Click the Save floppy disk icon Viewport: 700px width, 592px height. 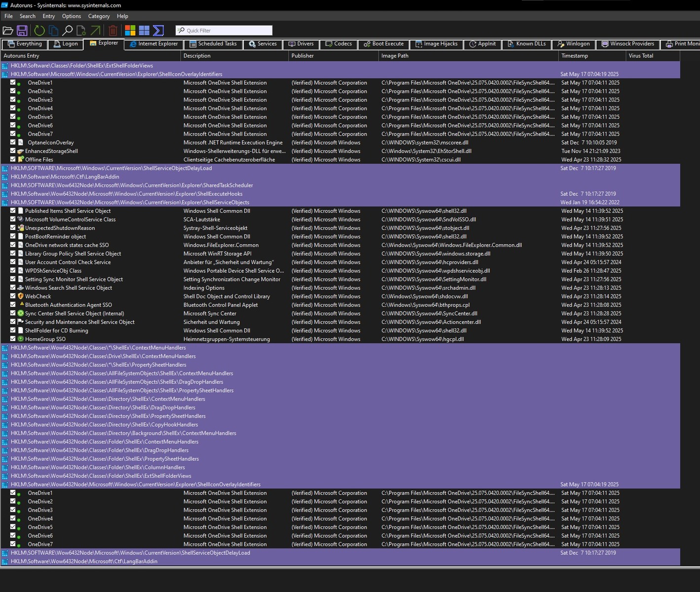[22, 31]
